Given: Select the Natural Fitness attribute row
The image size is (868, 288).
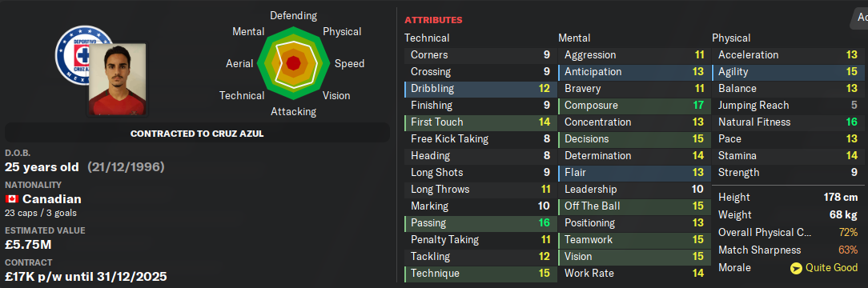Looking at the screenshot, I should click(788, 122).
